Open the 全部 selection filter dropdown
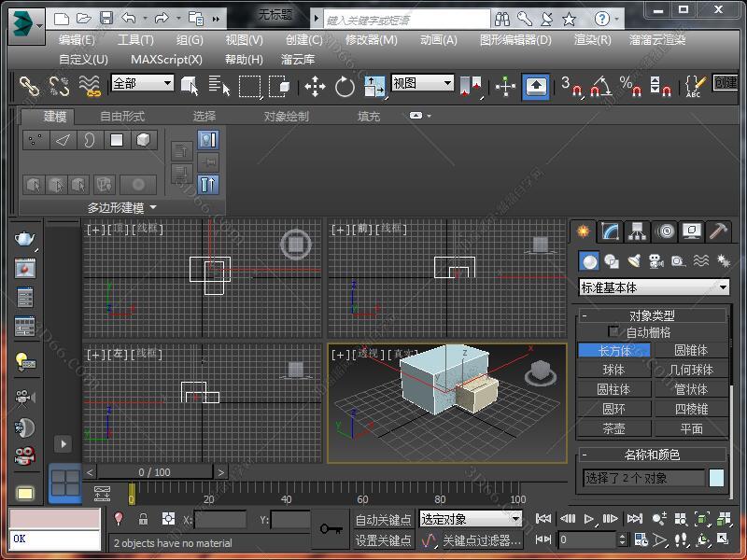This screenshot has height=560, width=747. [142, 83]
